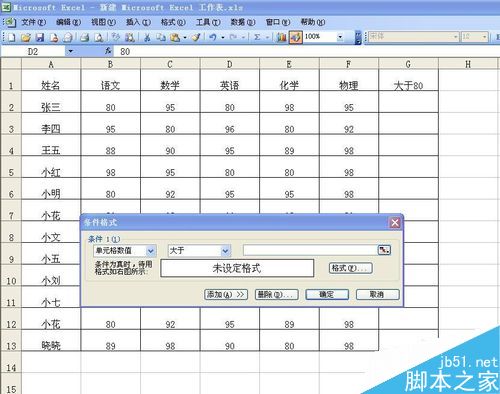
Task: Open the Redo history dropdown arrow
Action: (243, 38)
